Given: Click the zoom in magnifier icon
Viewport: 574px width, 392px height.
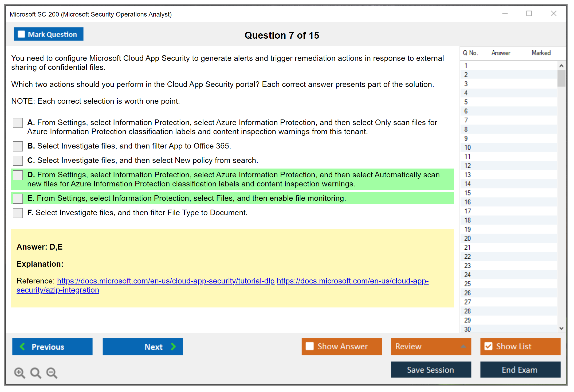Looking at the screenshot, I should click(19, 373).
